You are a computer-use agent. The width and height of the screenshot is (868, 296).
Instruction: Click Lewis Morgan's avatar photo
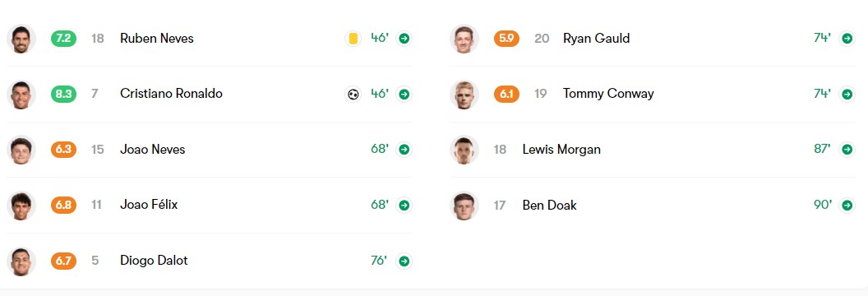[464, 150]
